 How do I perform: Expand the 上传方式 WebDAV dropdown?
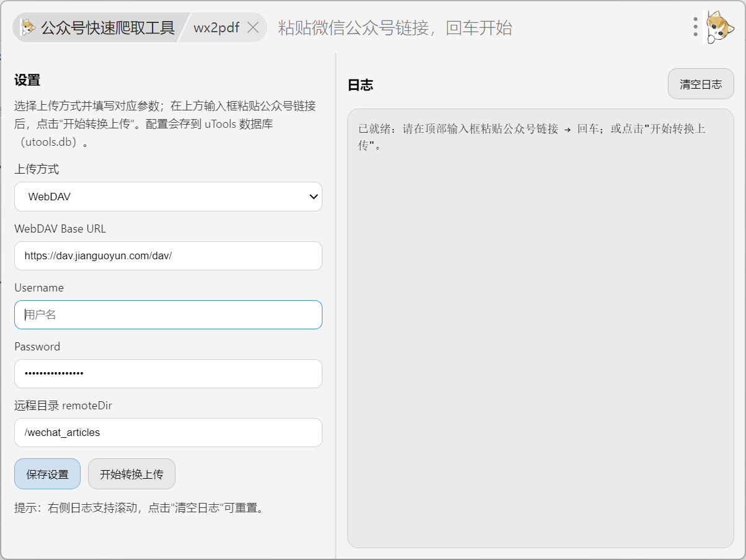168,197
